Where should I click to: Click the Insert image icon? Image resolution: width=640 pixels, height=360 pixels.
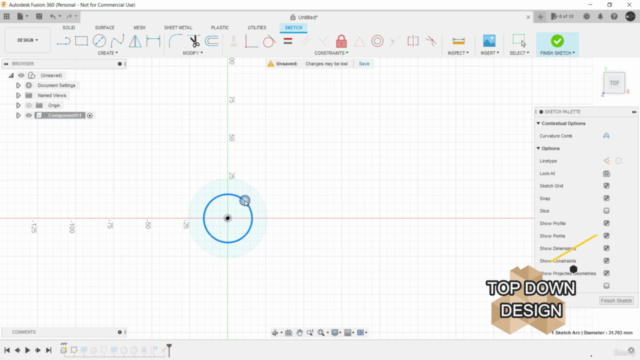coord(489,41)
